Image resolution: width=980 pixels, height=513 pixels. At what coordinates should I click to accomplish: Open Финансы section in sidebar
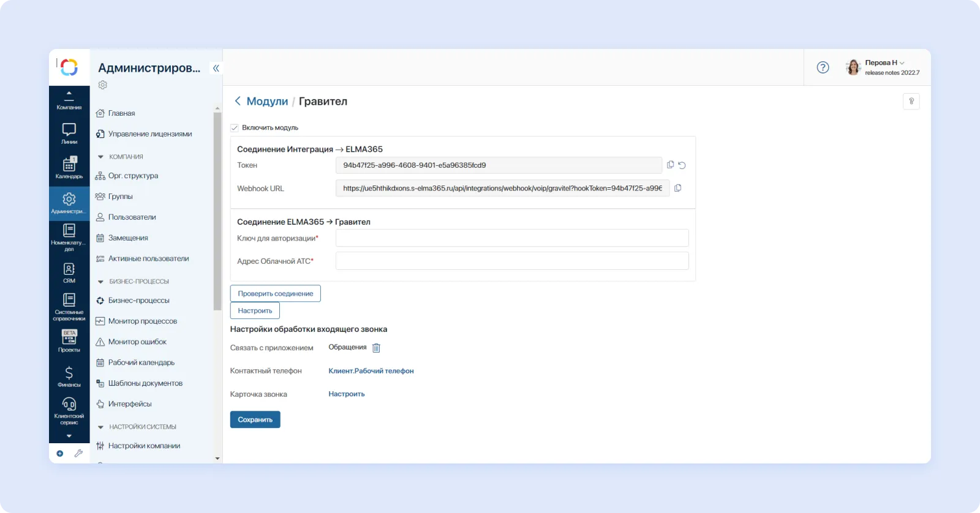(x=69, y=376)
